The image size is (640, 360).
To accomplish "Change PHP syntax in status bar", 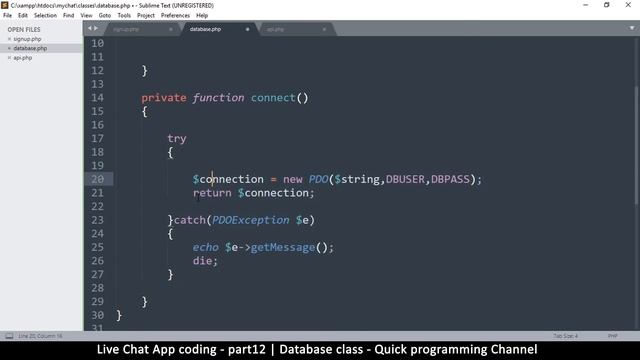I will [x=612, y=336].
